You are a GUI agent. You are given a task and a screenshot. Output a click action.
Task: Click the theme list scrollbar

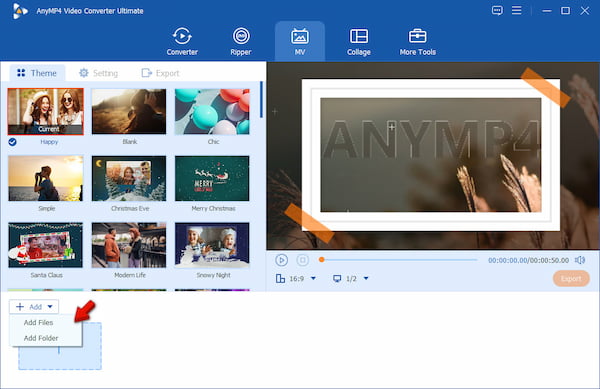coord(261,99)
